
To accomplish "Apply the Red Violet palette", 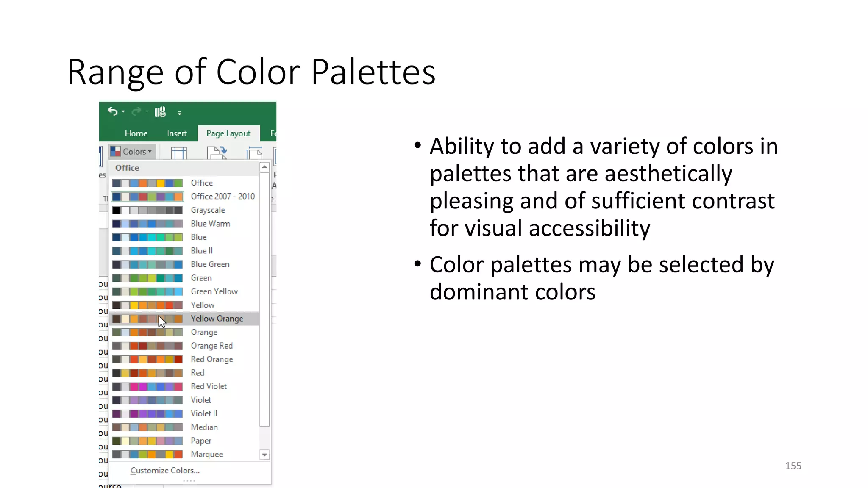I will click(209, 386).
